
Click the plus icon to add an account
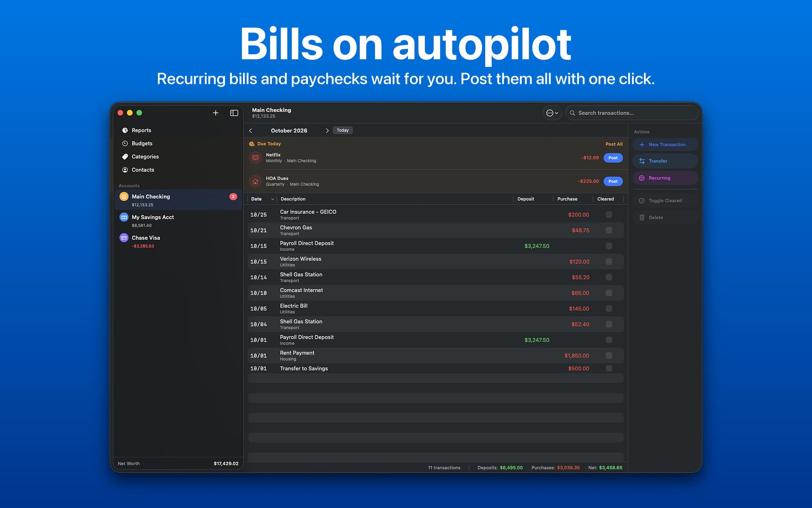point(216,113)
